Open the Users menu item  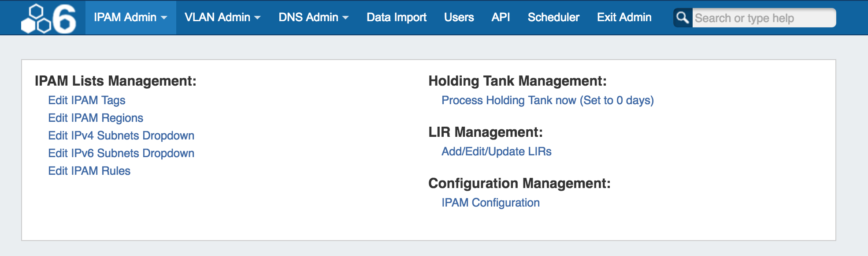tap(459, 18)
